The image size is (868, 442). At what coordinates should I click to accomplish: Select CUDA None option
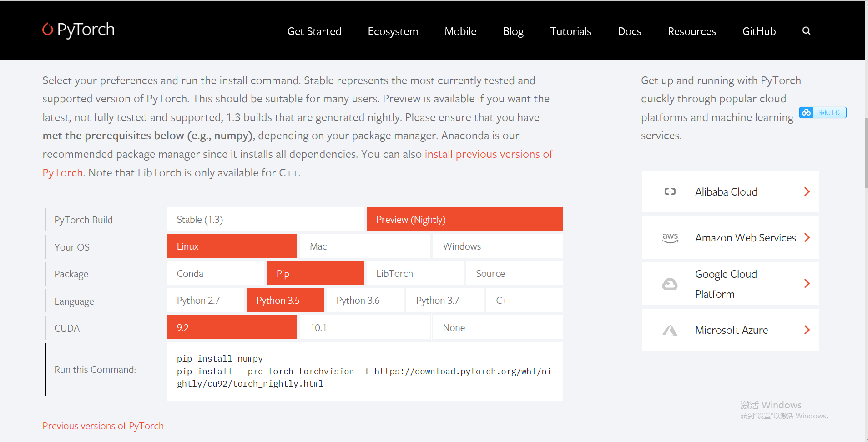498,327
